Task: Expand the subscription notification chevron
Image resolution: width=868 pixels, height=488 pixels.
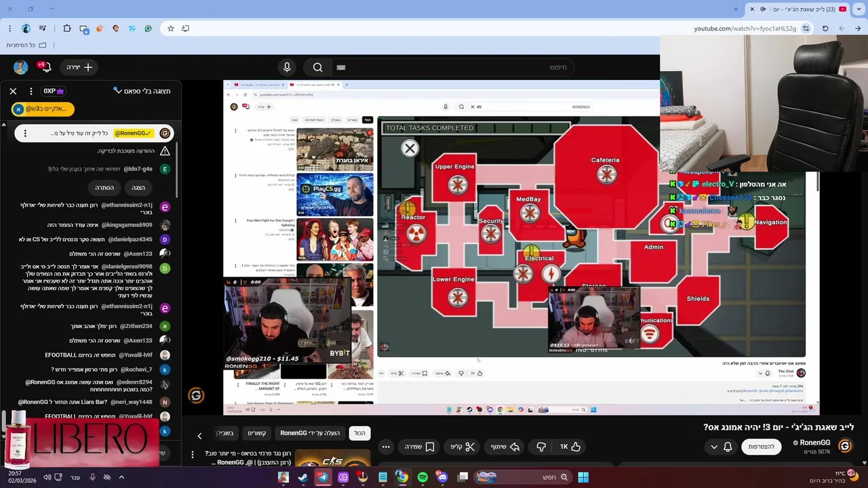Action: tap(713, 447)
